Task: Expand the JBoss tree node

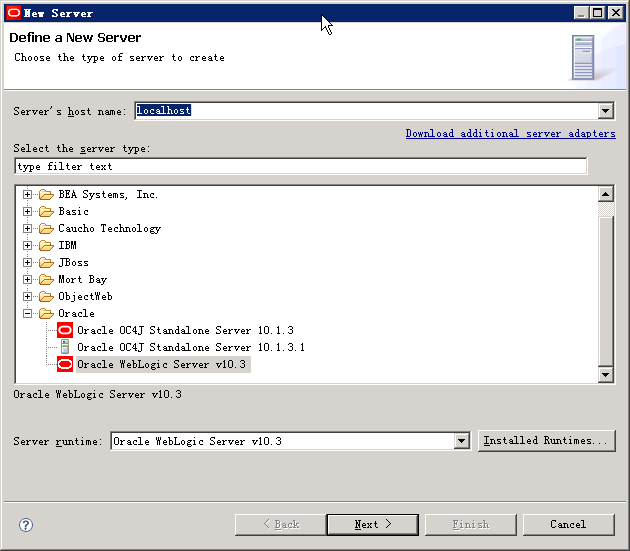Action: [x=27, y=263]
